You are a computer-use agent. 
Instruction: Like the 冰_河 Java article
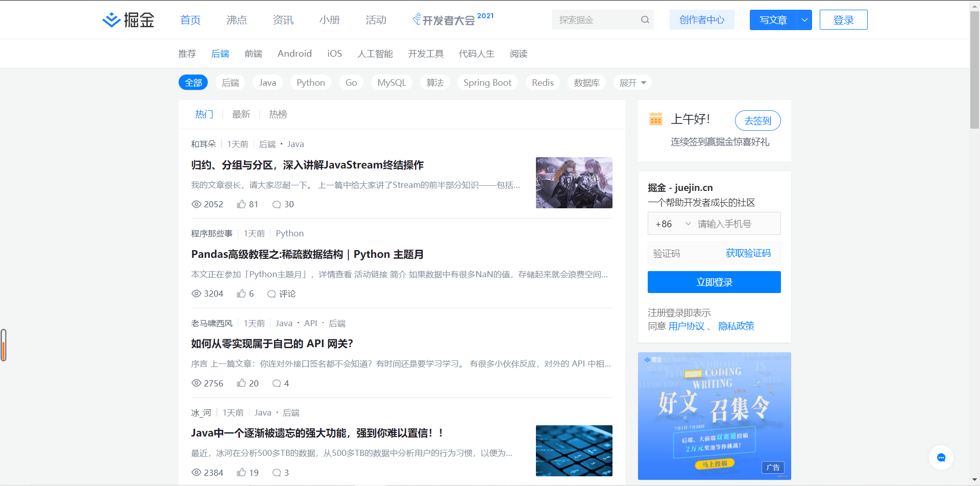pos(241,472)
